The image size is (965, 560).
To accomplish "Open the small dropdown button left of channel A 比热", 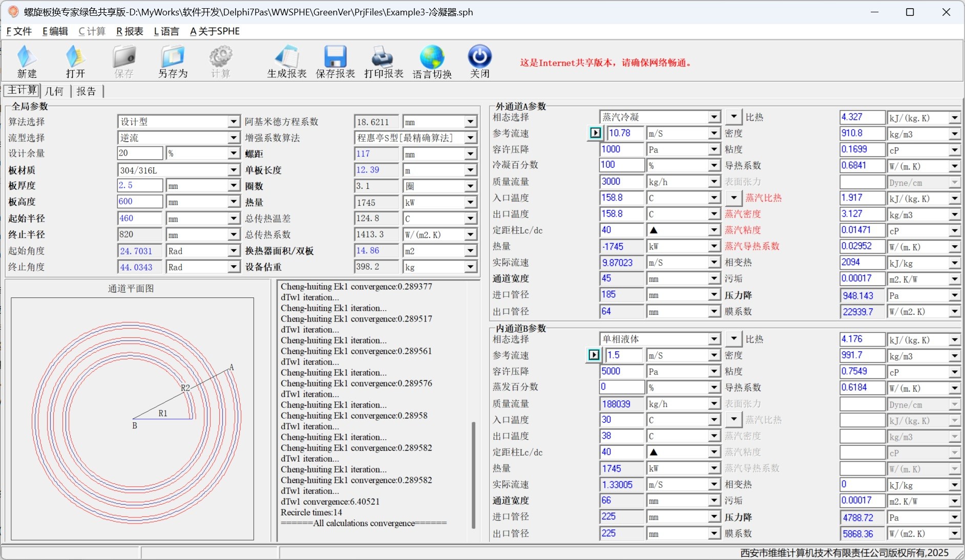I will click(x=733, y=117).
